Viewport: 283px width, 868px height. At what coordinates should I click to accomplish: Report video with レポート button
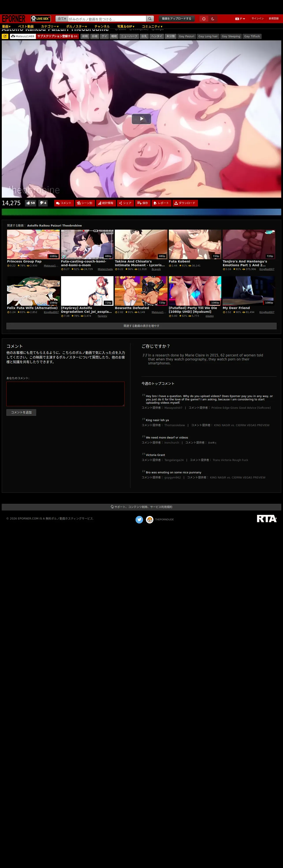[x=162, y=203]
